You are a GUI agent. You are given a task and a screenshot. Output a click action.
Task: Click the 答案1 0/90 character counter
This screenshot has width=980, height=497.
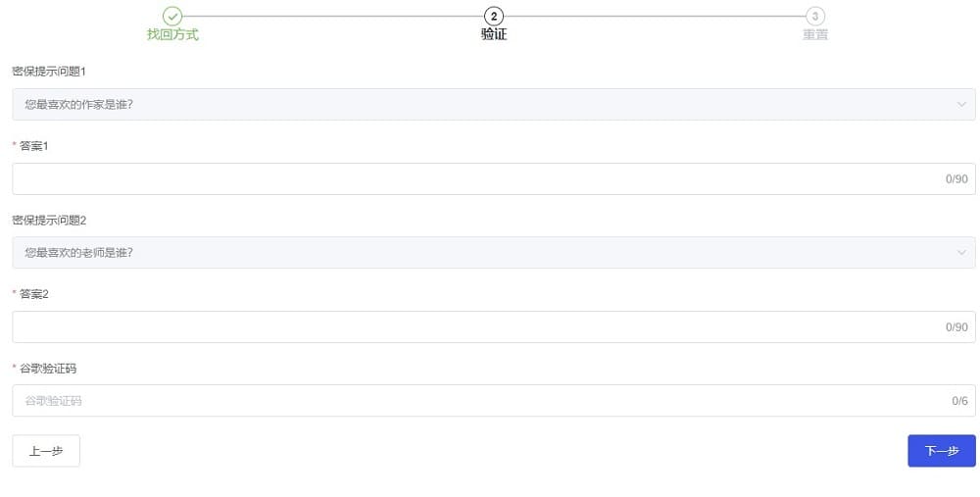(x=956, y=178)
